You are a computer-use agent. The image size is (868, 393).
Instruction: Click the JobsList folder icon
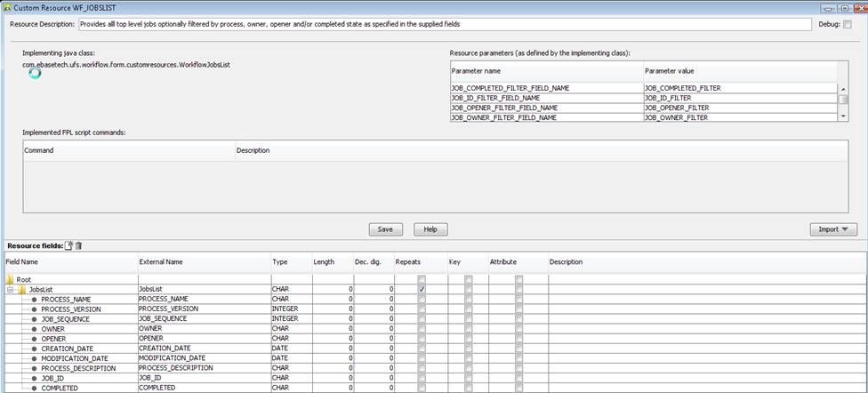coord(21,289)
